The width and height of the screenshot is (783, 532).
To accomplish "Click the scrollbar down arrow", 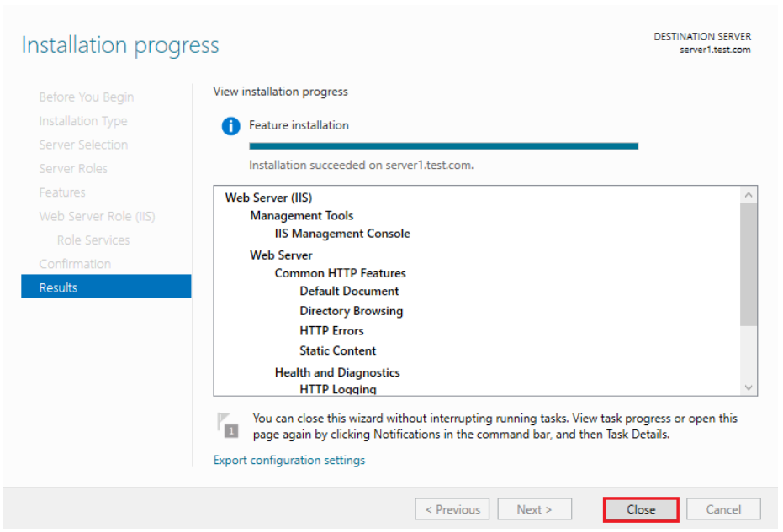I will pos(749,387).
